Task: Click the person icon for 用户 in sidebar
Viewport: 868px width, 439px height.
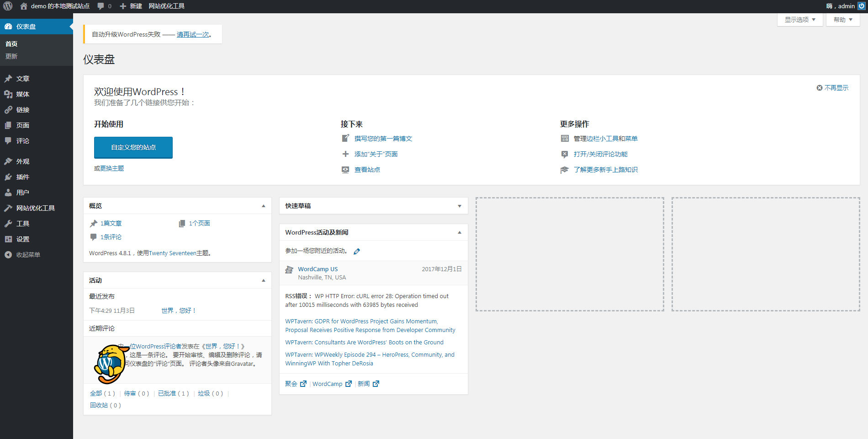Action: pos(8,193)
